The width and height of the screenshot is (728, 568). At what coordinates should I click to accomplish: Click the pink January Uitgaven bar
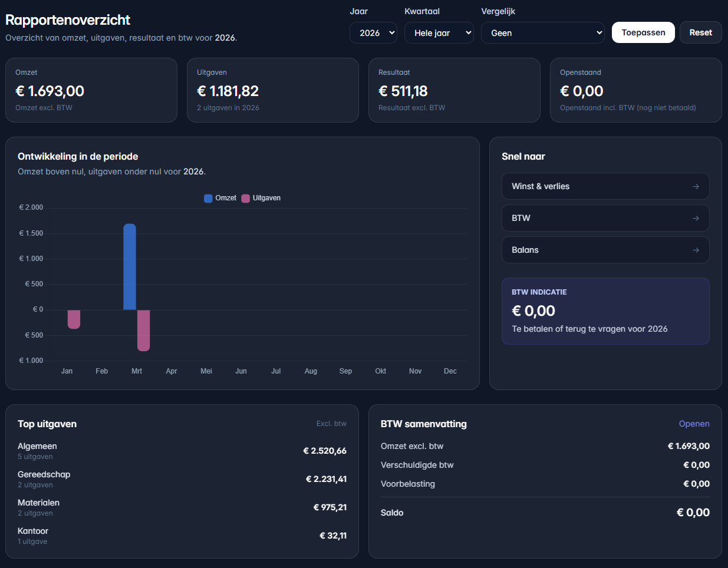point(74,319)
